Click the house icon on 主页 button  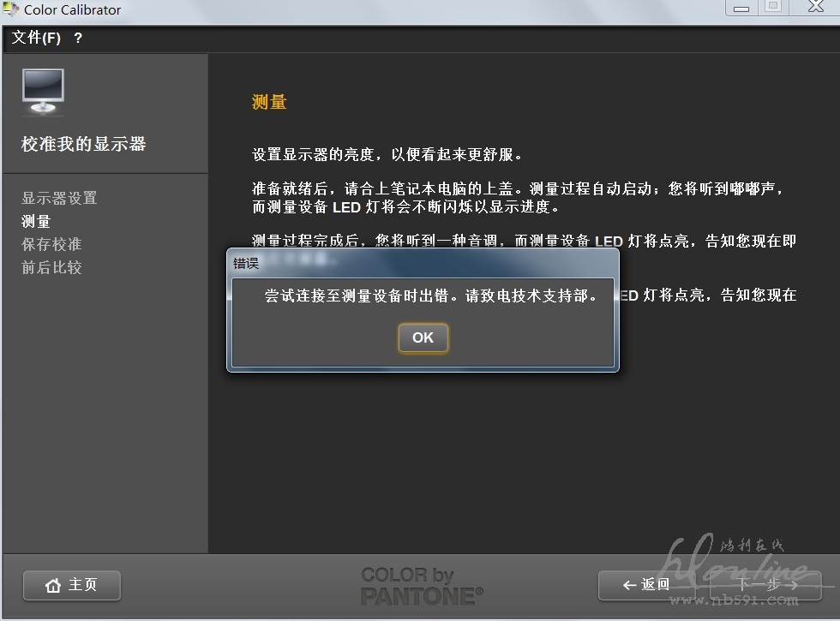[x=53, y=586]
